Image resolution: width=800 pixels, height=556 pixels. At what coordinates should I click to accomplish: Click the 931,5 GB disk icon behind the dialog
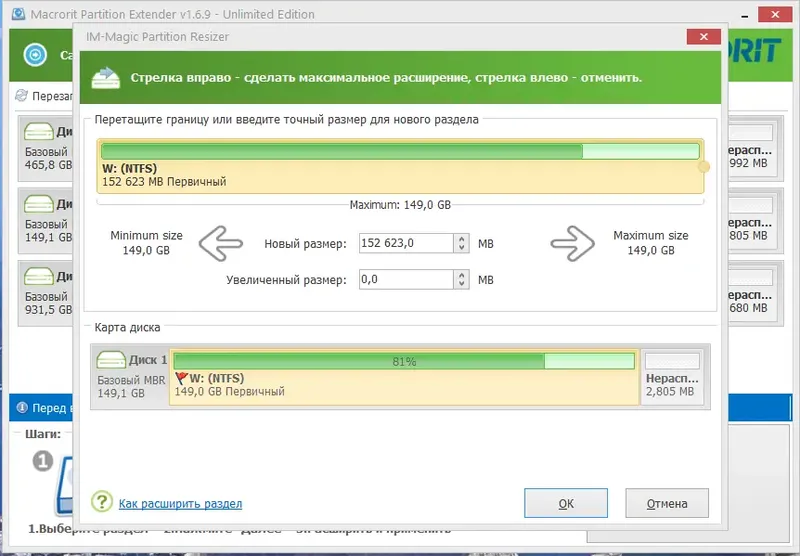coord(39,276)
